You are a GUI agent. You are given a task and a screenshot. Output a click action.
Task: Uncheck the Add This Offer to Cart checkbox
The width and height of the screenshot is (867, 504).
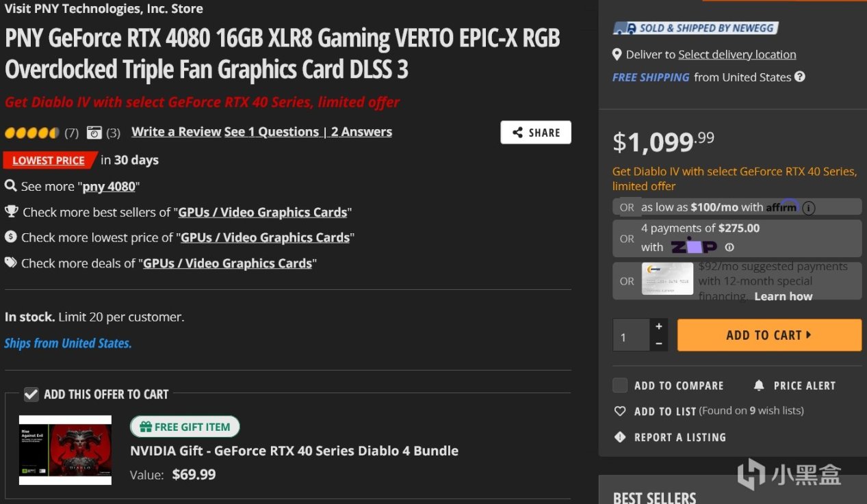point(31,394)
